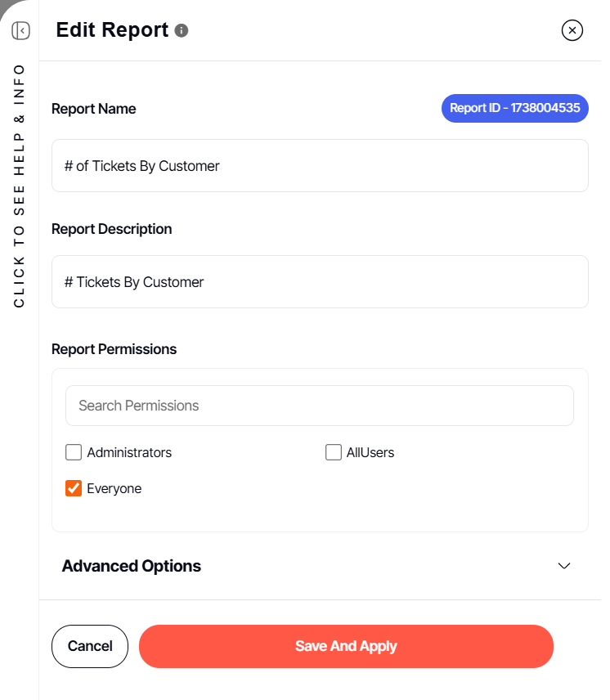Click the Edit Report title
The width and height of the screenshot is (610, 700).
click(x=112, y=30)
